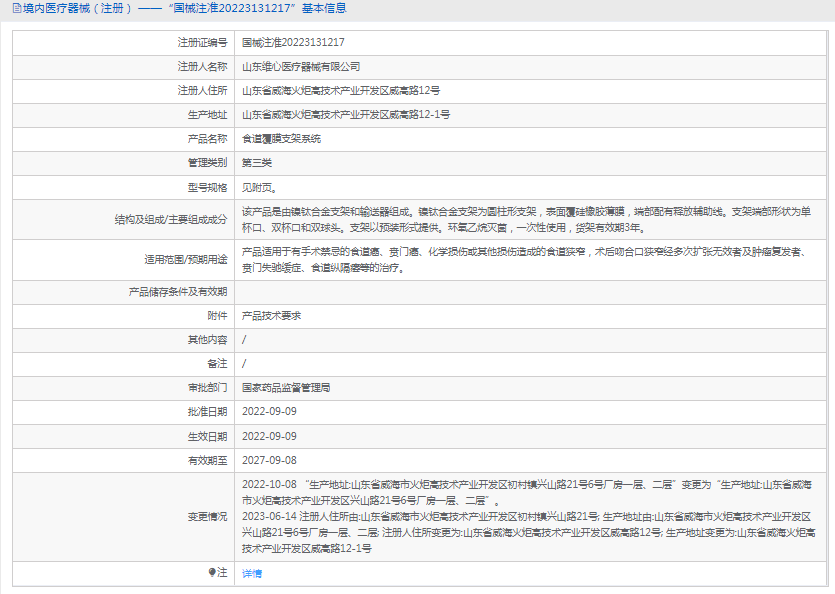The height and width of the screenshot is (594, 835).
Task: Click the page heading 境内医疗器械（注册）基本信息
Action: point(184,9)
